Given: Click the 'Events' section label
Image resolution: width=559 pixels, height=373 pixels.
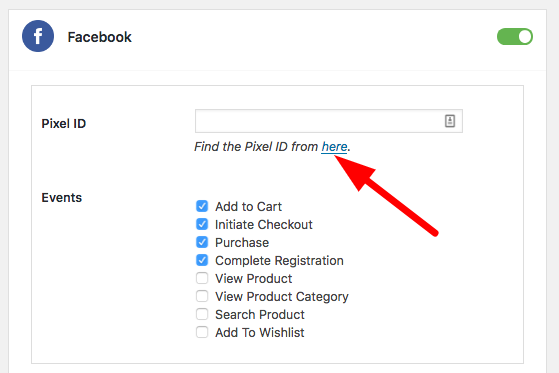Looking at the screenshot, I should pyautogui.click(x=62, y=198).
